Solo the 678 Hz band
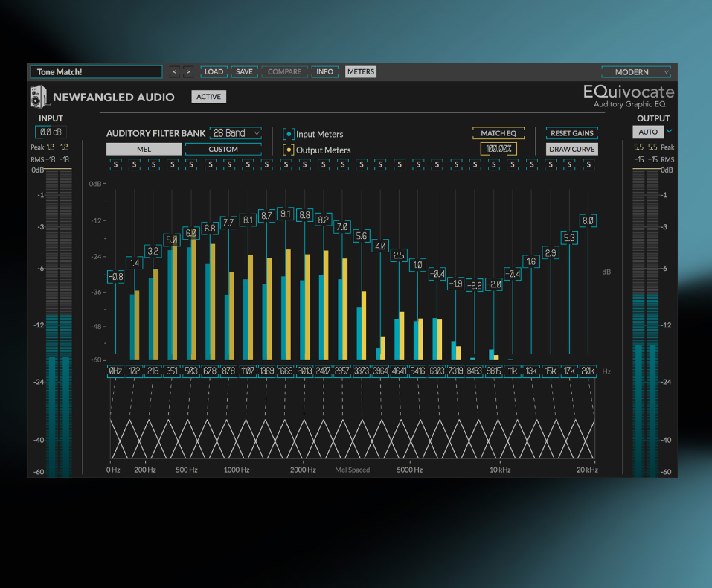The height and width of the screenshot is (588, 712). (x=211, y=164)
